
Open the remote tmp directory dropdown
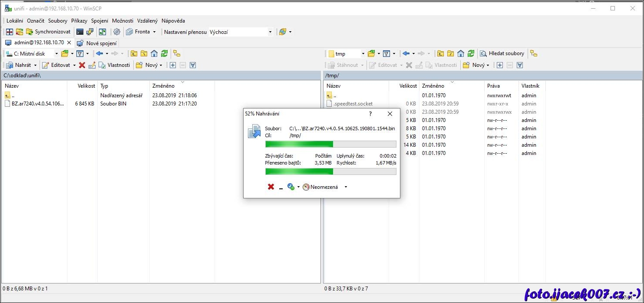coord(363,54)
